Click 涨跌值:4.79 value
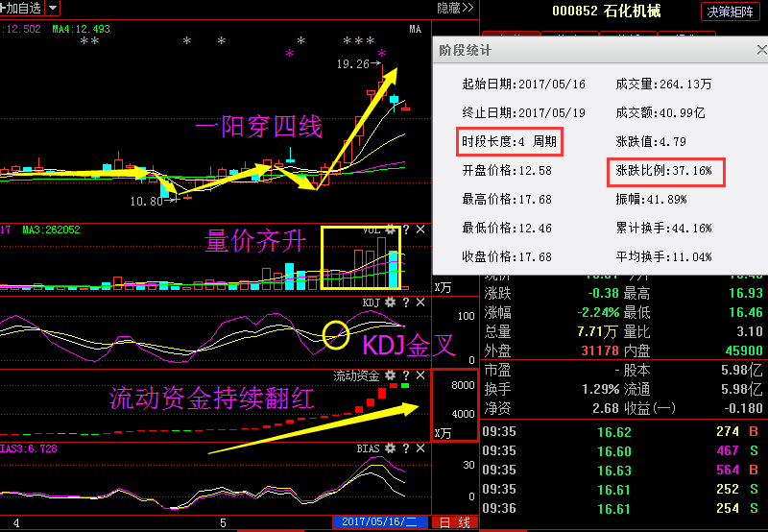The image size is (768, 532). coord(651,142)
